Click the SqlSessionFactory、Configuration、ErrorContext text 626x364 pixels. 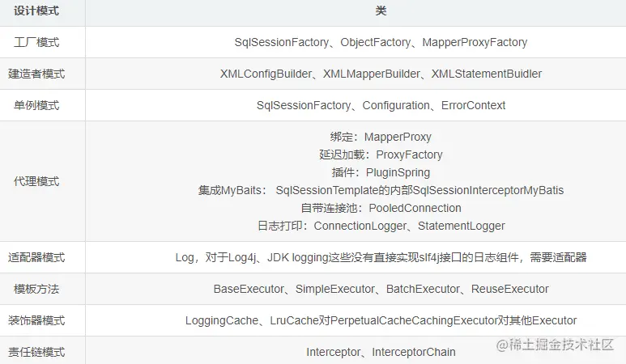click(381, 105)
